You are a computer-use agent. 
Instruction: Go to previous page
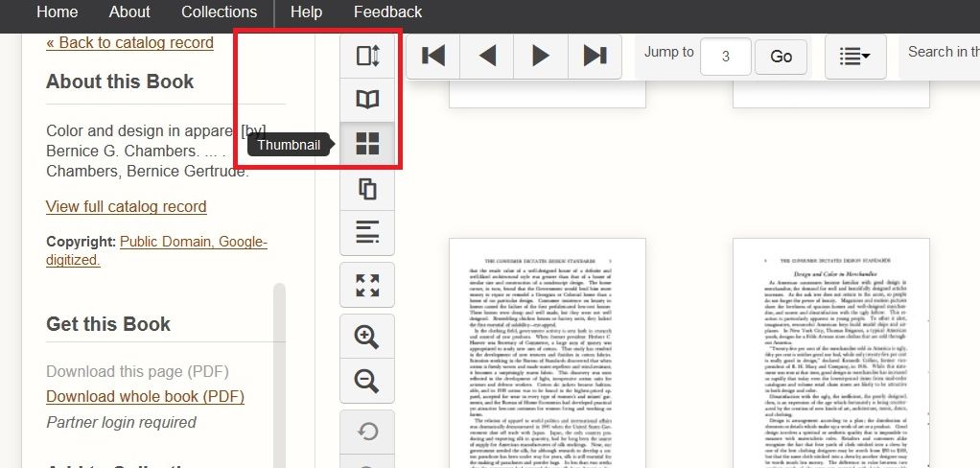tap(487, 57)
